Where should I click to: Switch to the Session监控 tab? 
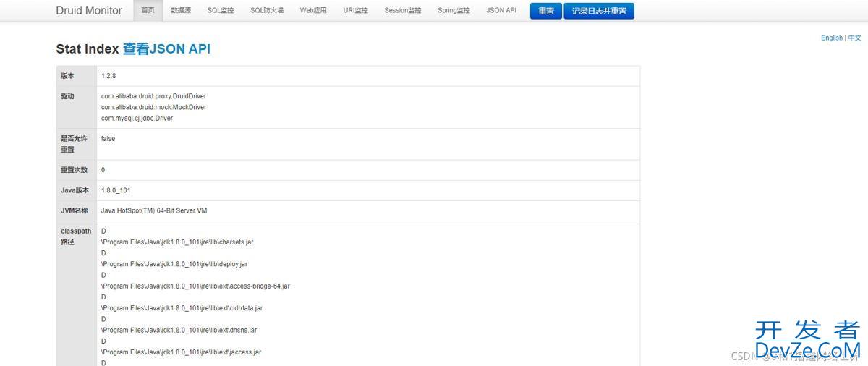(403, 11)
